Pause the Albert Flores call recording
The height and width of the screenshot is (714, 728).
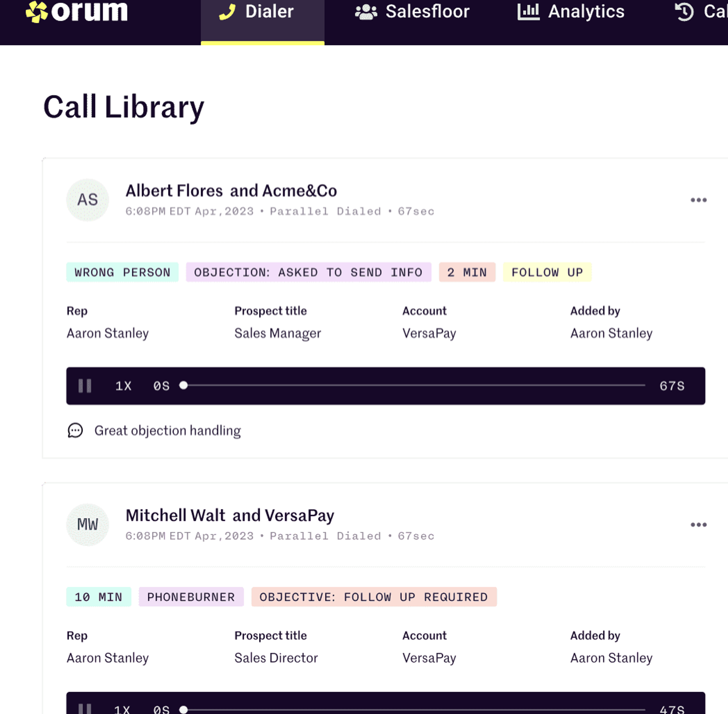click(85, 386)
